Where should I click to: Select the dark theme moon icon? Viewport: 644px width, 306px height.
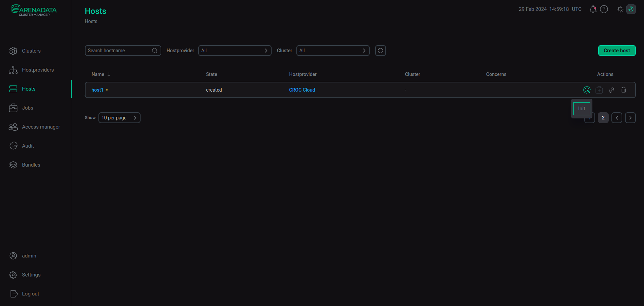(631, 9)
